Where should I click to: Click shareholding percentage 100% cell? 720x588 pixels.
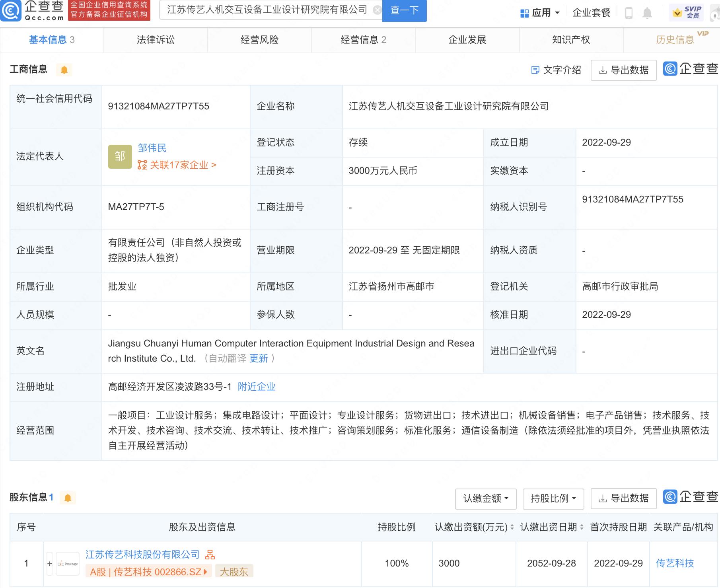(397, 563)
